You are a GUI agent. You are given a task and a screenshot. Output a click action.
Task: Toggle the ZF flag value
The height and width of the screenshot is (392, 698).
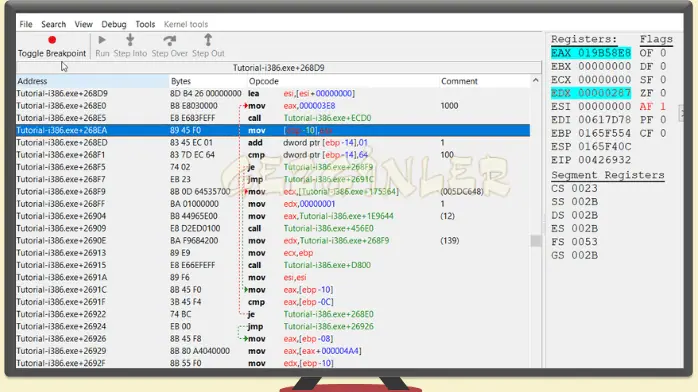coord(653,93)
